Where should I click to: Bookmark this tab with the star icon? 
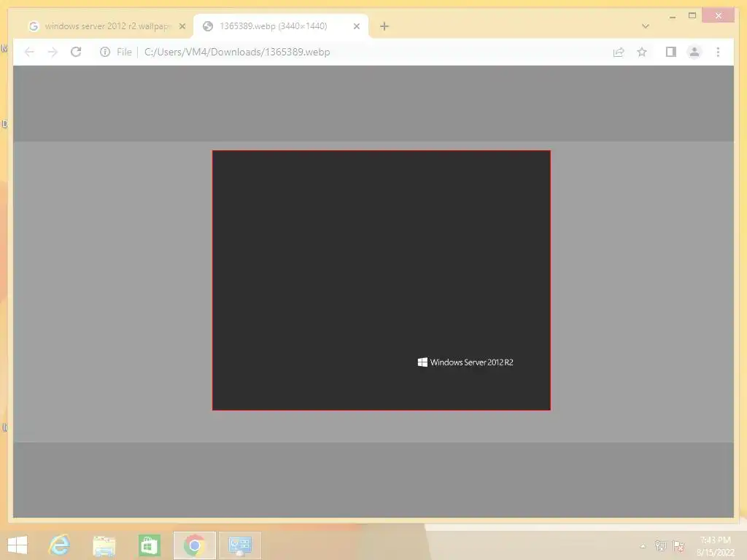642,52
